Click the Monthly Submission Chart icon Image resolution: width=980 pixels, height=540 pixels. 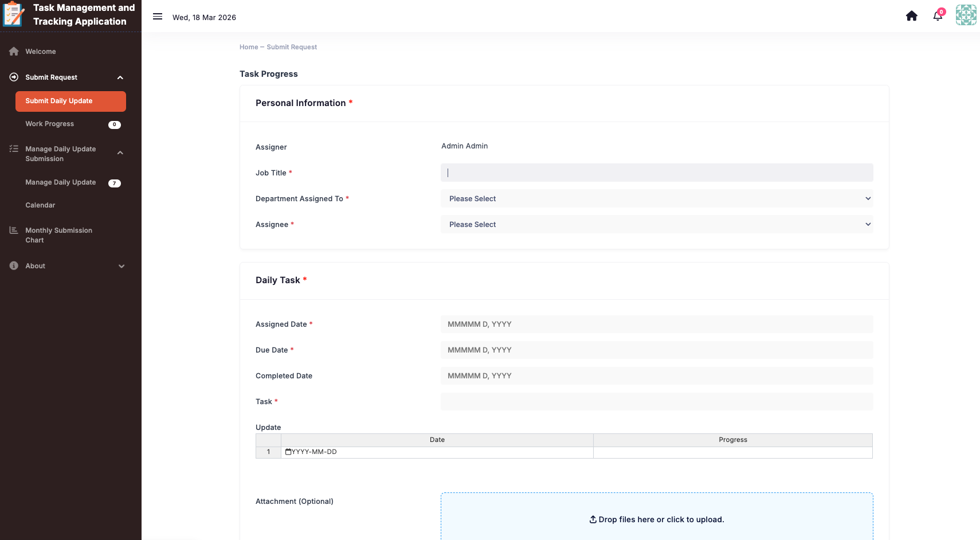(x=14, y=230)
